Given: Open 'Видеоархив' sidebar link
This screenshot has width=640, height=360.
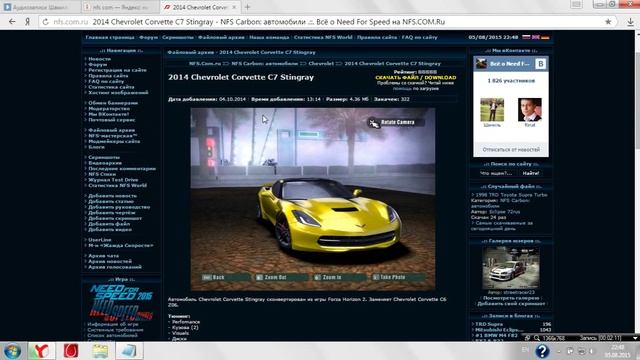Looking at the screenshot, I should coord(105,163).
